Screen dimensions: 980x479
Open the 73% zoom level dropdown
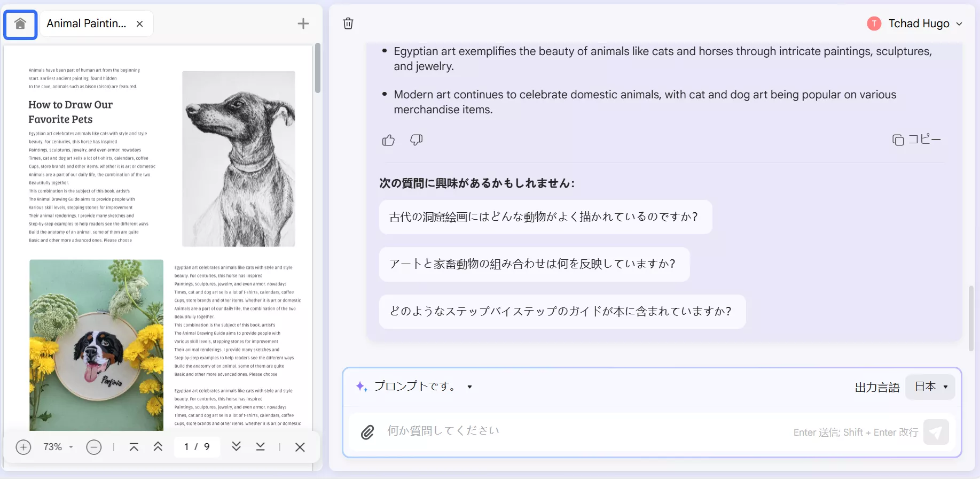[x=58, y=447]
